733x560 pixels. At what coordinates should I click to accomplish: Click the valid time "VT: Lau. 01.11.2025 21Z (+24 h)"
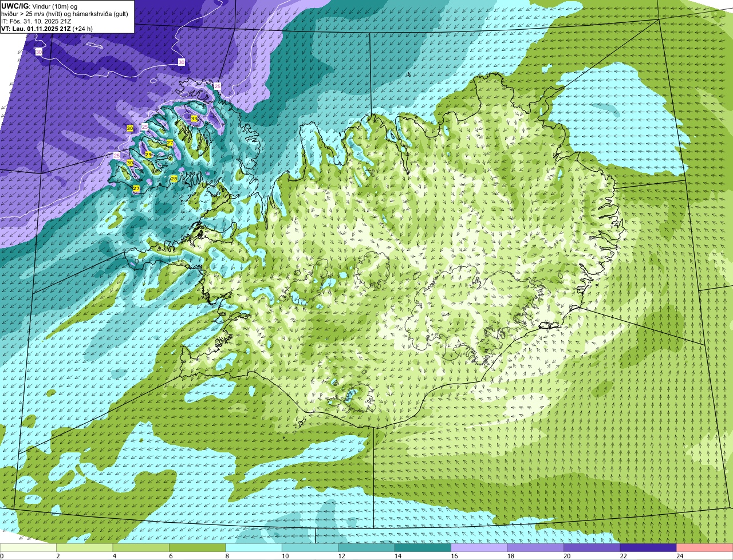(x=47, y=28)
